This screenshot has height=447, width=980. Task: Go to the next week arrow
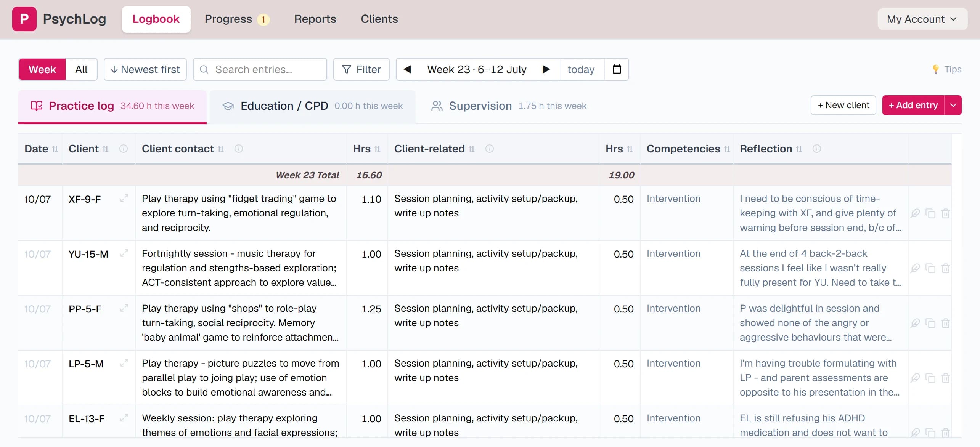(x=546, y=69)
